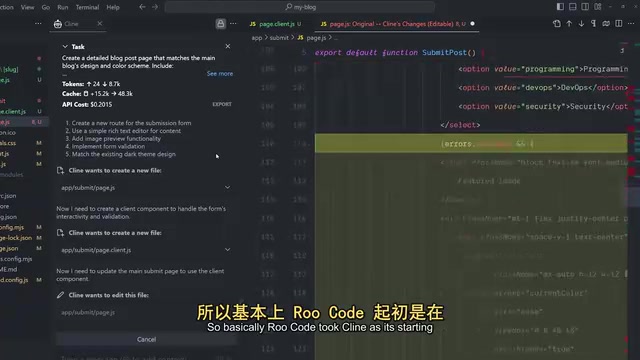Click 'Create a new route for the submission form'

pos(131,123)
